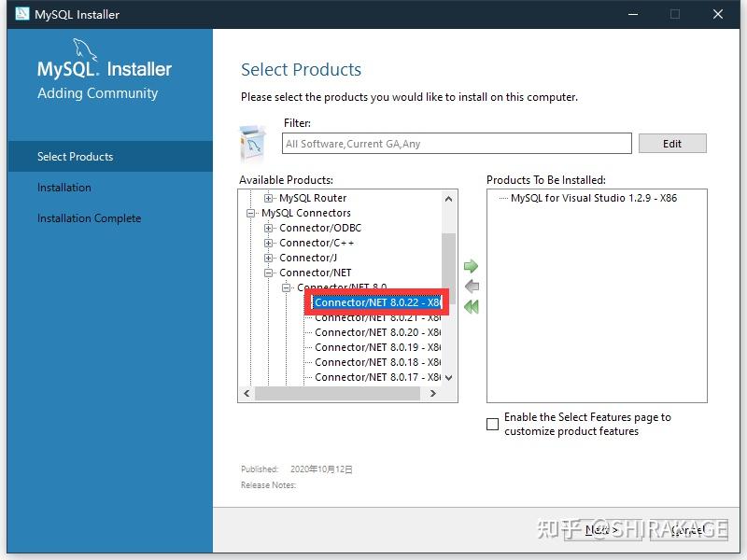747x560 pixels.
Task: Select Connector/NET 8.0.17 - X86
Action: click(x=377, y=377)
